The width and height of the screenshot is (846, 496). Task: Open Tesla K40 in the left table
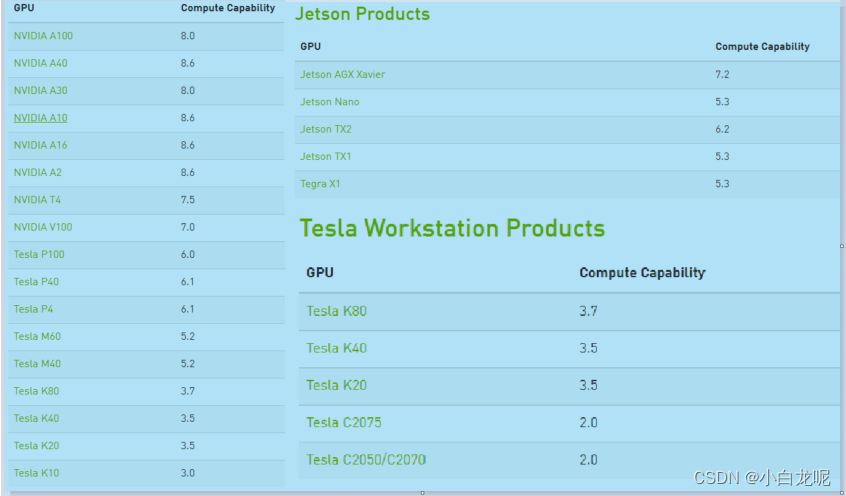(36, 418)
